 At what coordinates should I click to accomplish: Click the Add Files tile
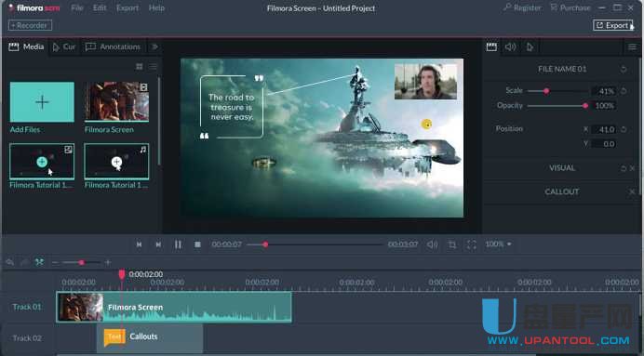pyautogui.click(x=42, y=101)
